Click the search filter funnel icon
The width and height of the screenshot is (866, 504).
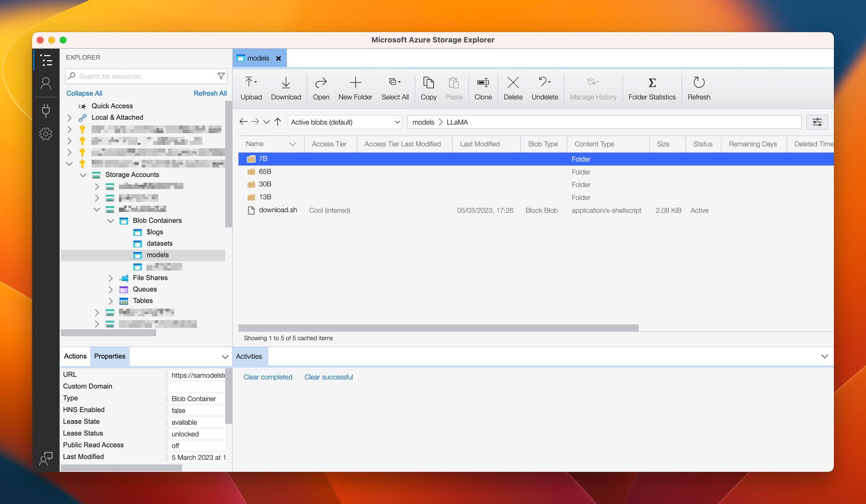coord(221,76)
